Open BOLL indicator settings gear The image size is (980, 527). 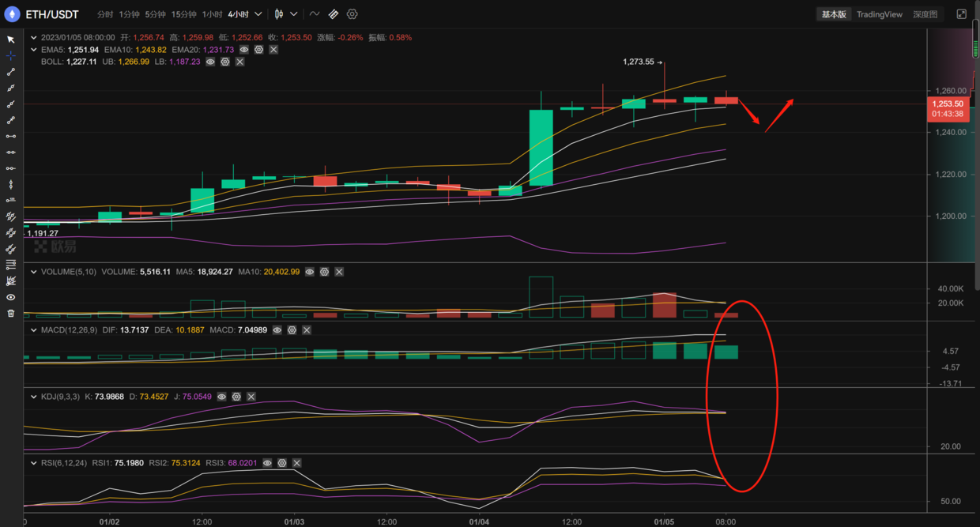point(225,62)
